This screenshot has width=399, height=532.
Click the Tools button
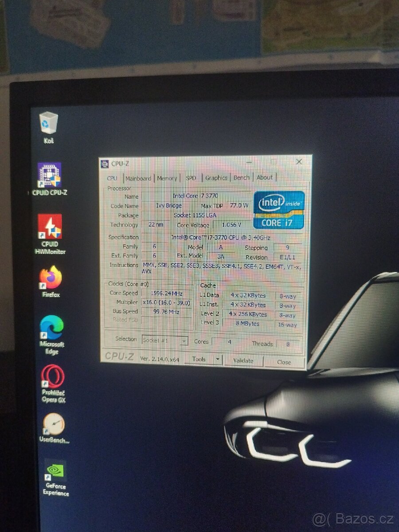199,360
